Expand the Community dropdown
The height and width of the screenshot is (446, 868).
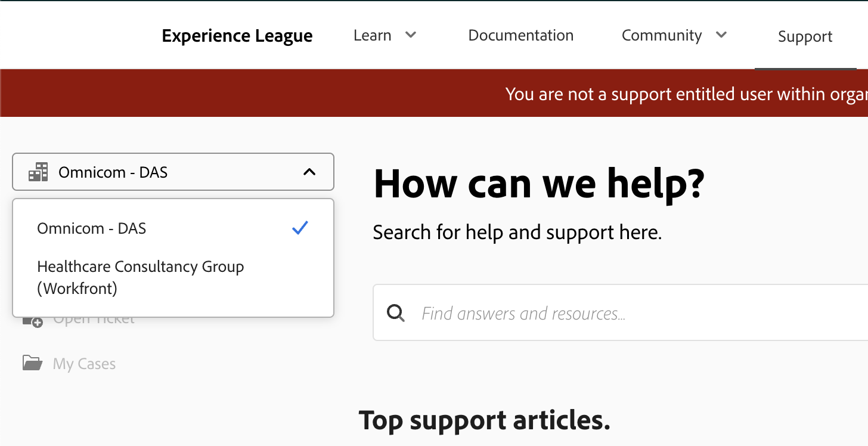(673, 35)
